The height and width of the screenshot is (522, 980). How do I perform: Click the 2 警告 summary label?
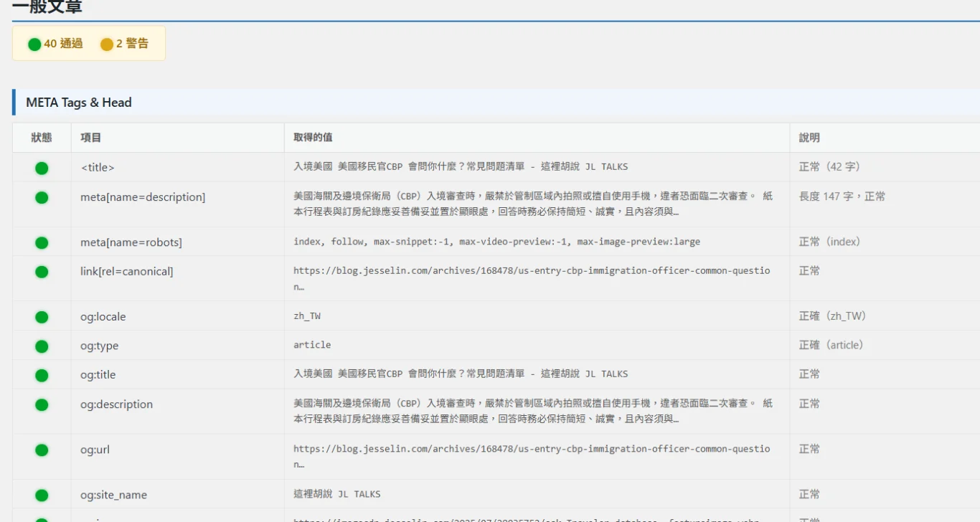click(x=133, y=44)
